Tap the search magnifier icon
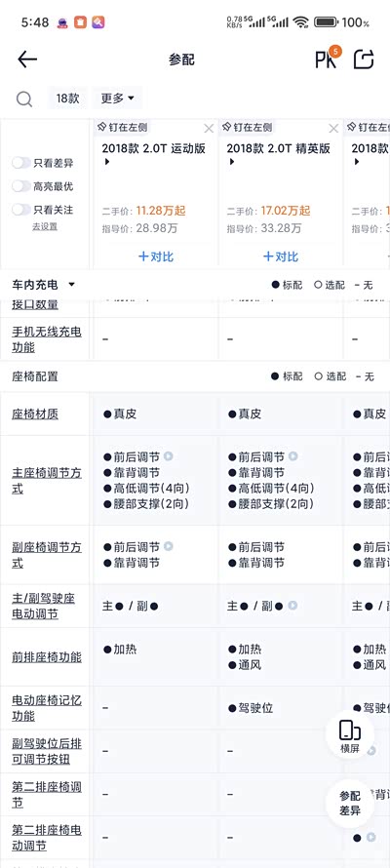Screen dimensions: 390x868 [23, 99]
